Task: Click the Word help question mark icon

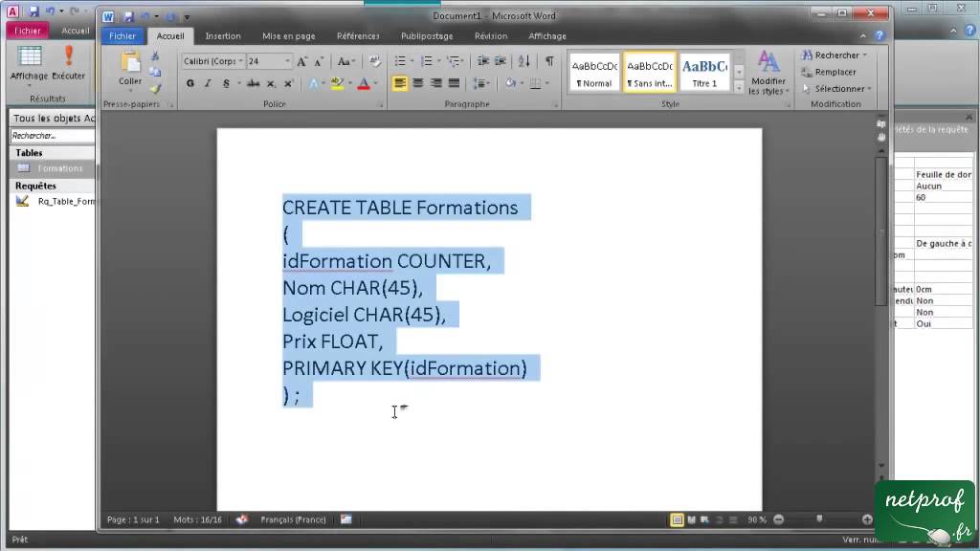Action: click(880, 35)
